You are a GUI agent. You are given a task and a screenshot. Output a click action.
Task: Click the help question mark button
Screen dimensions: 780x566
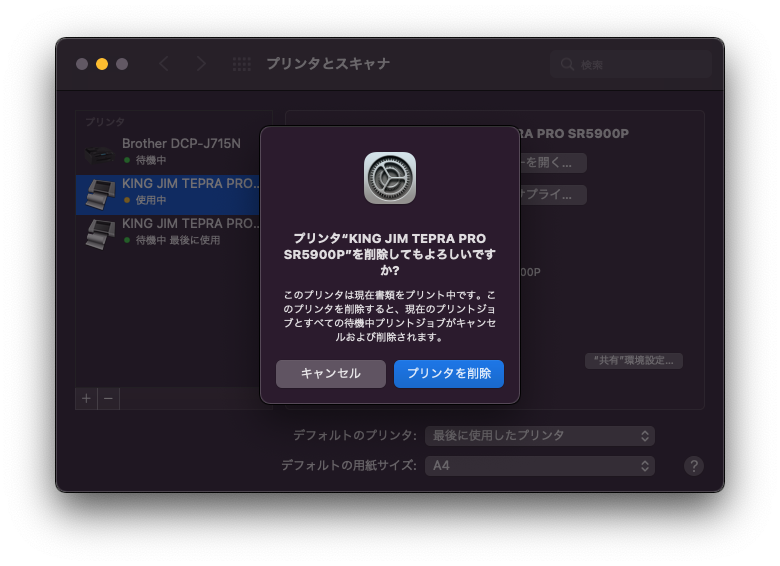point(694,466)
